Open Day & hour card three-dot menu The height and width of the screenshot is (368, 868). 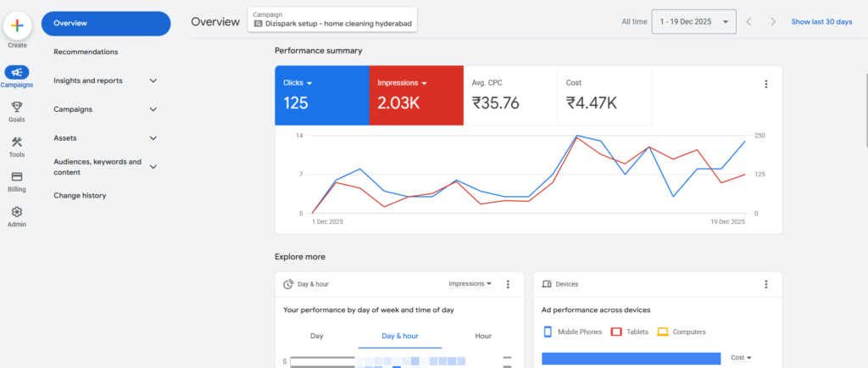click(508, 284)
